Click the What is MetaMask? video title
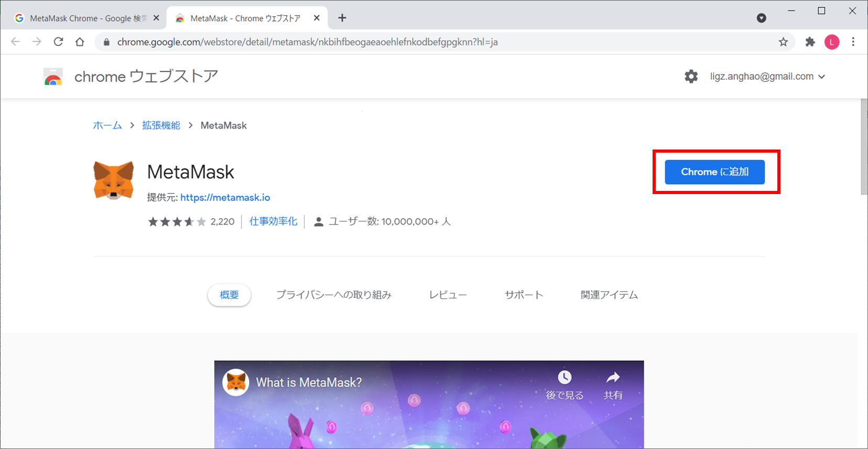 click(309, 382)
